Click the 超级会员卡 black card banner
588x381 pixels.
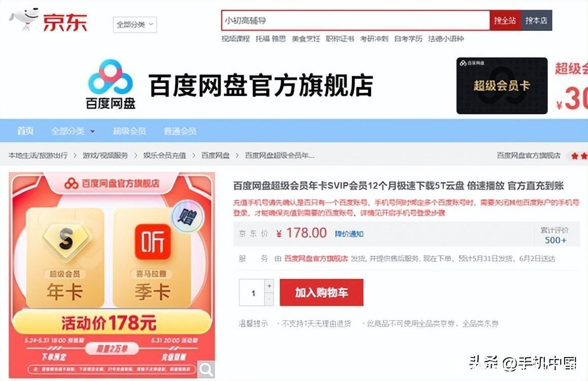pos(502,86)
